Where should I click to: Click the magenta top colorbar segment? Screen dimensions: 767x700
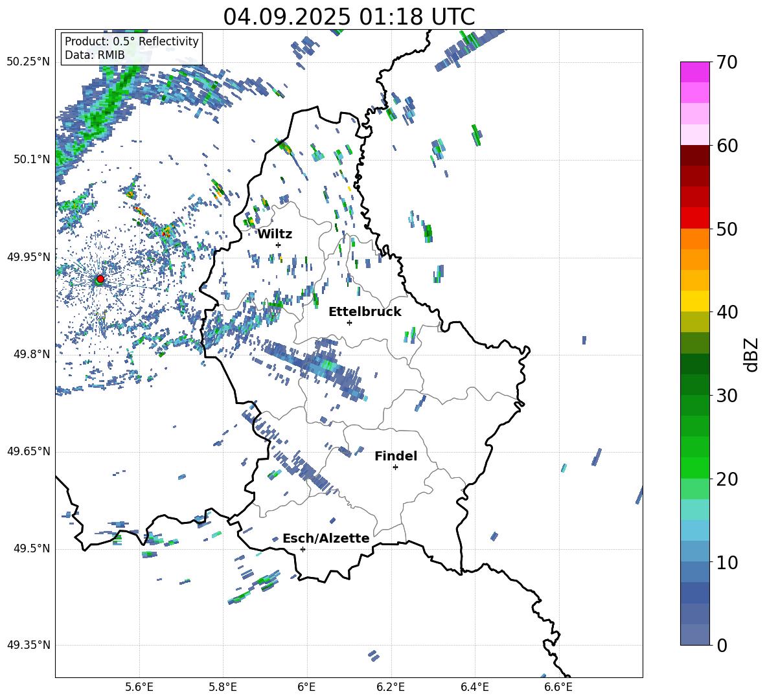[694, 72]
